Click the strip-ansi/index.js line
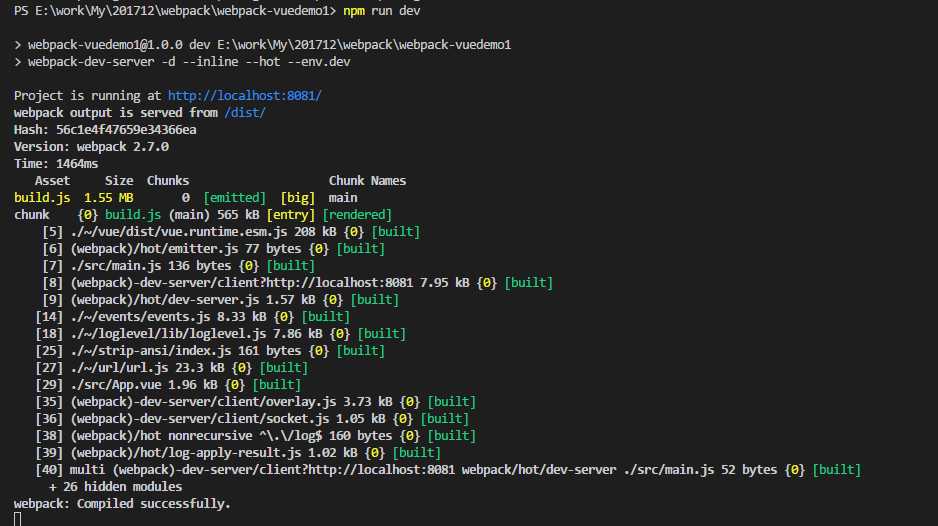The image size is (938, 526). [x=210, y=351]
